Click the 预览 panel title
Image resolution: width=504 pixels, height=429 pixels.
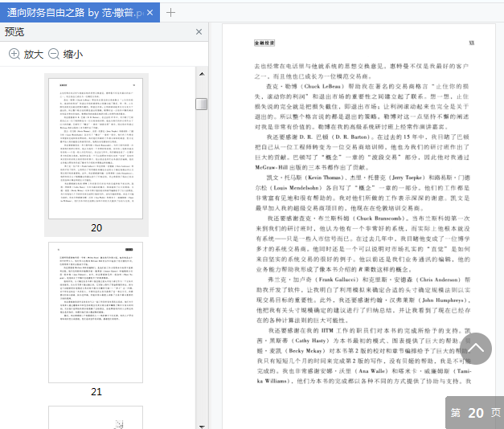14,32
